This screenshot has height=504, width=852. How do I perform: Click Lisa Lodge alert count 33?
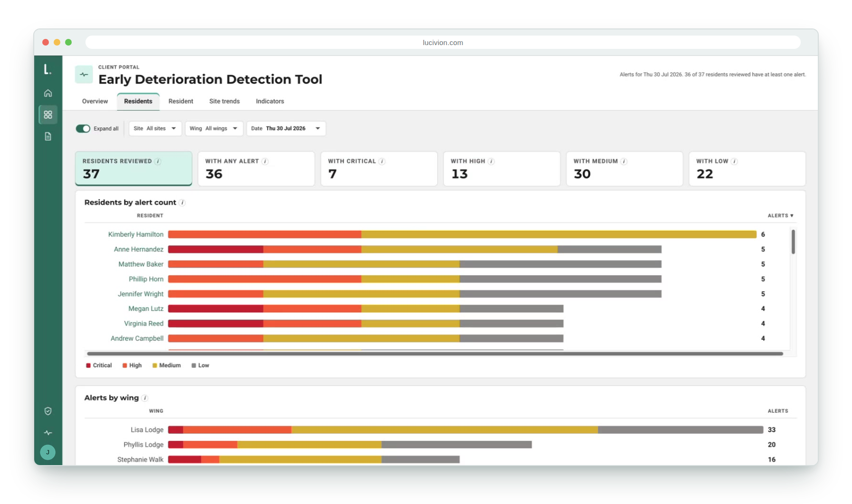pos(772,430)
